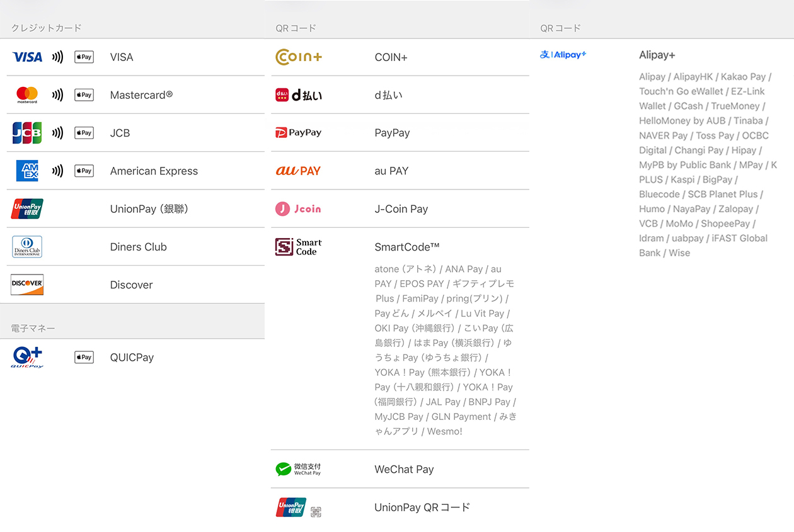Image resolution: width=794 pixels, height=532 pixels.
Task: Click the Smart Code logo
Action: [x=299, y=247]
